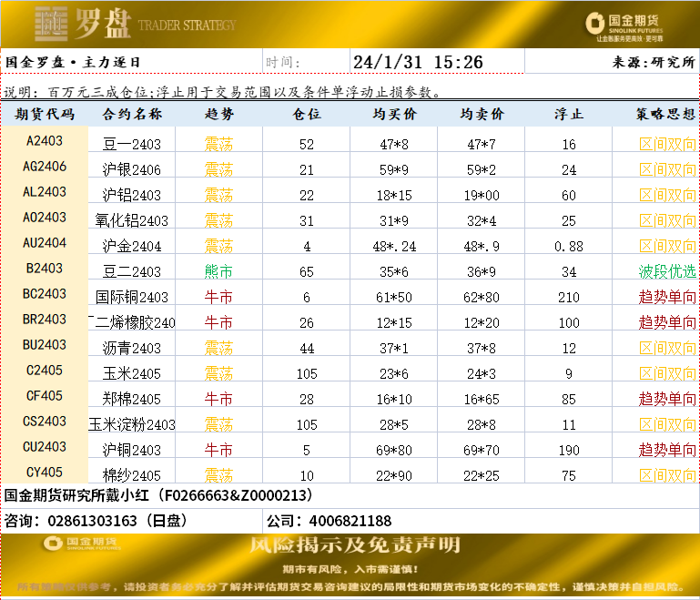Click the 说明 note about 百万元三成仓位
The image size is (700, 600).
coord(222,92)
